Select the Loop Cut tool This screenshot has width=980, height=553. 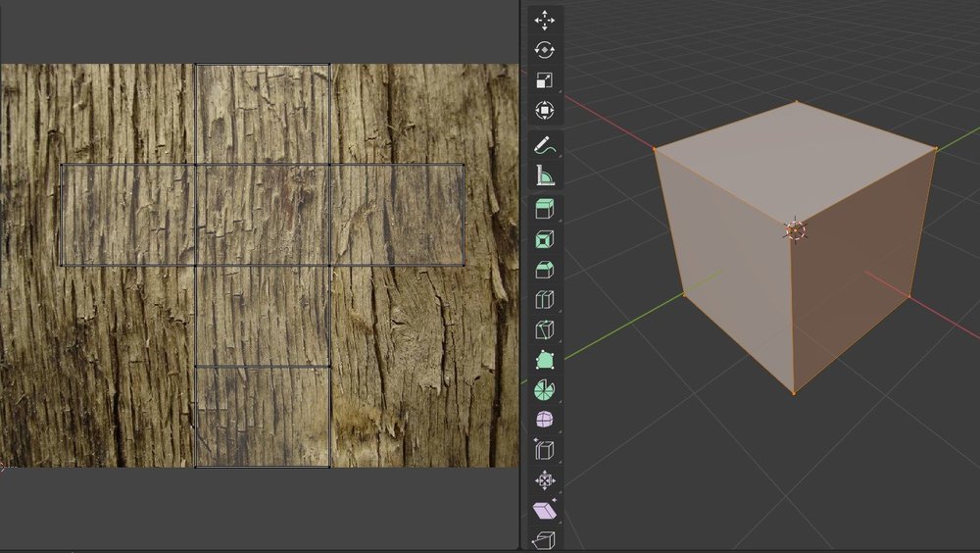click(x=545, y=299)
